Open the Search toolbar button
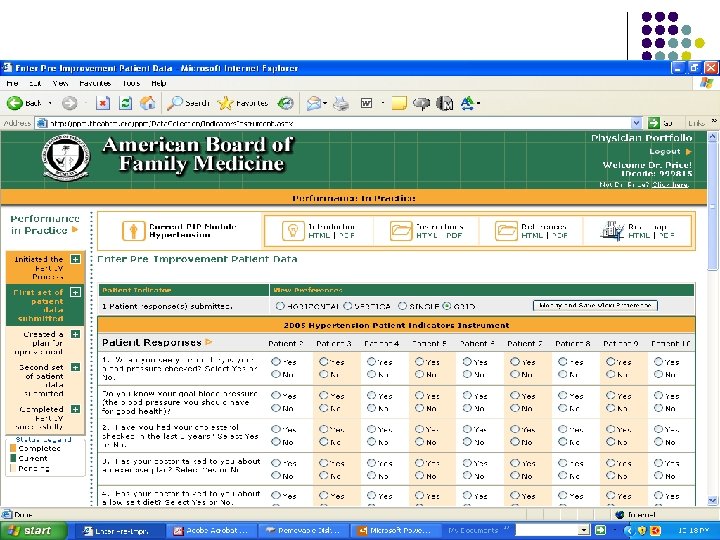 pyautogui.click(x=188, y=103)
